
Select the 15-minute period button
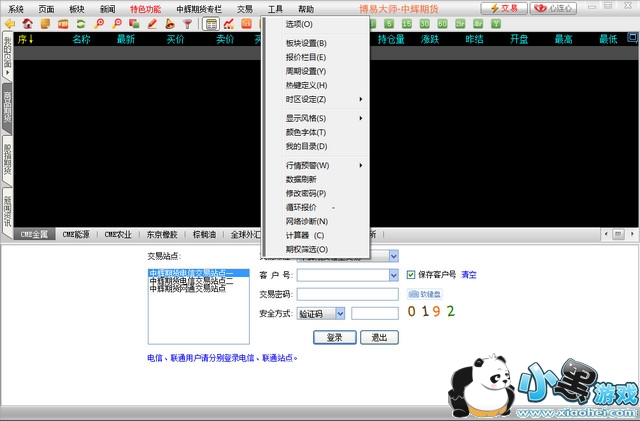406,23
